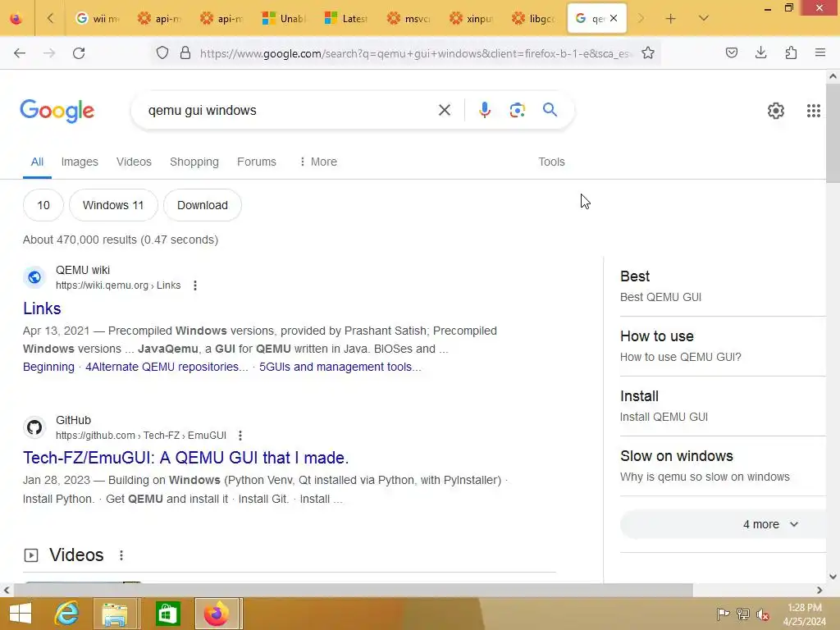Open the Windows Store taskbar icon
840x630 pixels.
pos(167,614)
